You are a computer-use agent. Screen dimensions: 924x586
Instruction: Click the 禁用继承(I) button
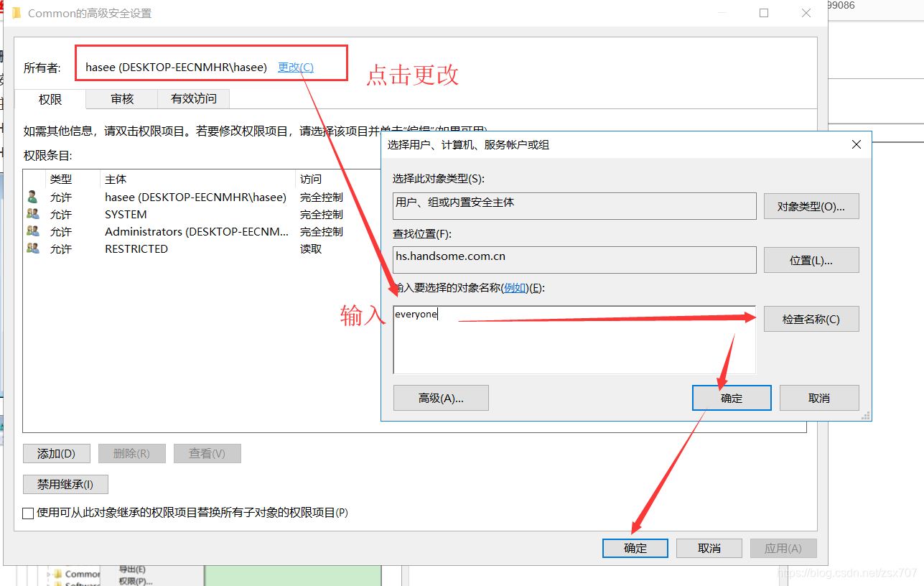coord(66,485)
